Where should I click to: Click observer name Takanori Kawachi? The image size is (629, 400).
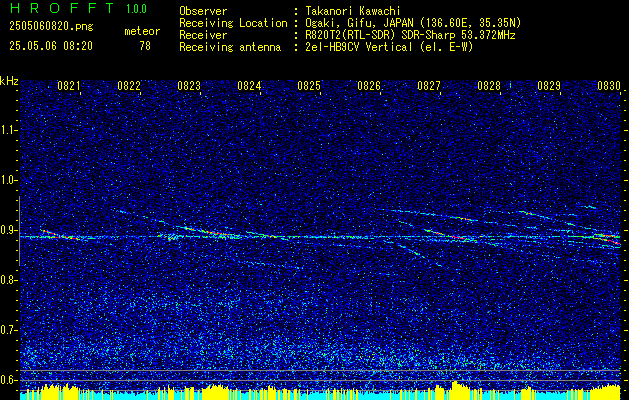pyautogui.click(x=353, y=11)
